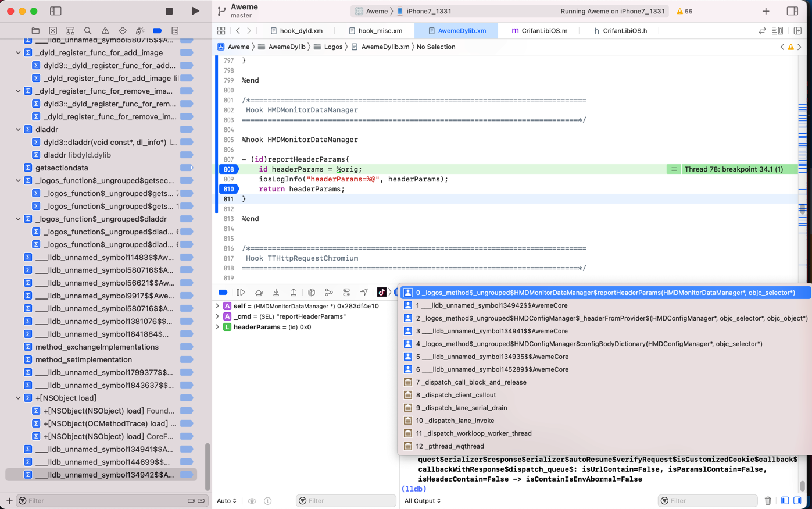812x509 pixels.
Task: Click the code review arrows icon
Action: coord(762,31)
